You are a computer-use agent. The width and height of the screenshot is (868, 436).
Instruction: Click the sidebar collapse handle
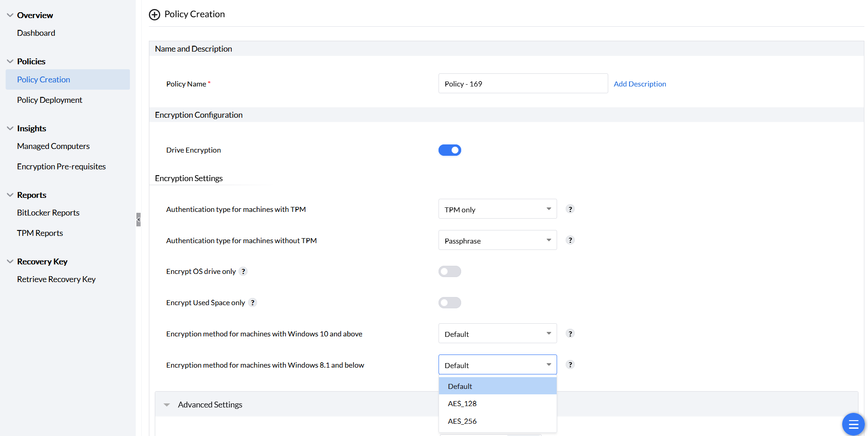138,220
